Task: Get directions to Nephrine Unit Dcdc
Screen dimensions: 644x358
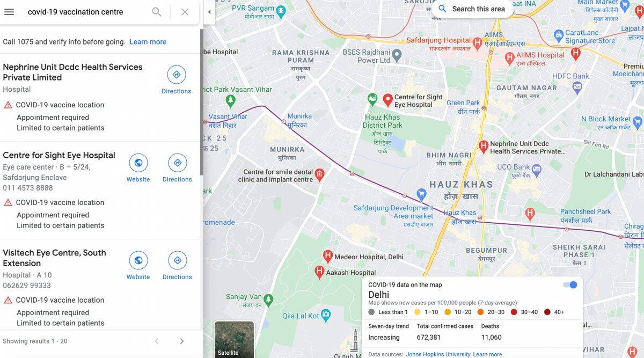Action: click(177, 80)
